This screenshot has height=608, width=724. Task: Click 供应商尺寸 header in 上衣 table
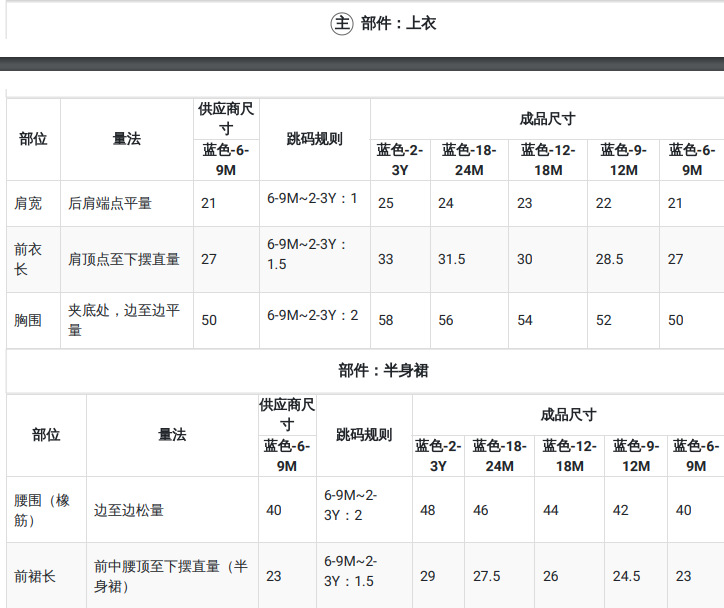coord(226,119)
